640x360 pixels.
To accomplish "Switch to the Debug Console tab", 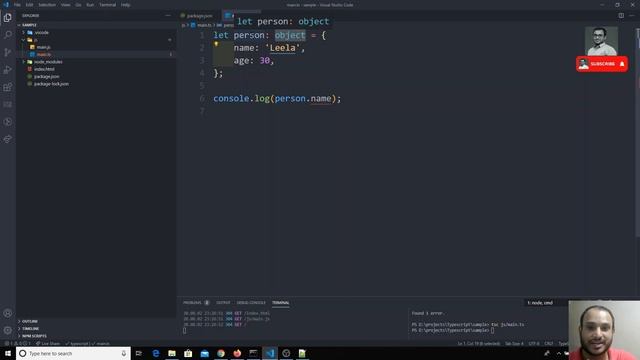I will 251,303.
